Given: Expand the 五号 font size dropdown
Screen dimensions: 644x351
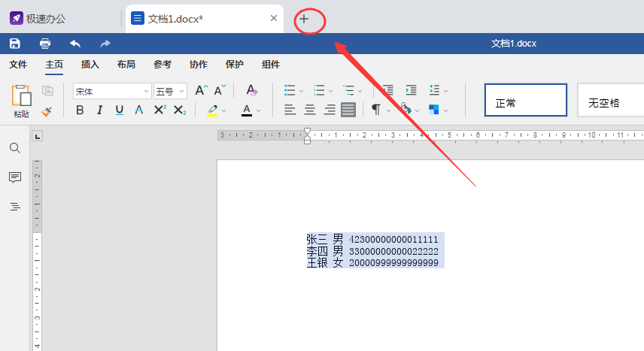Looking at the screenshot, I should [181, 91].
